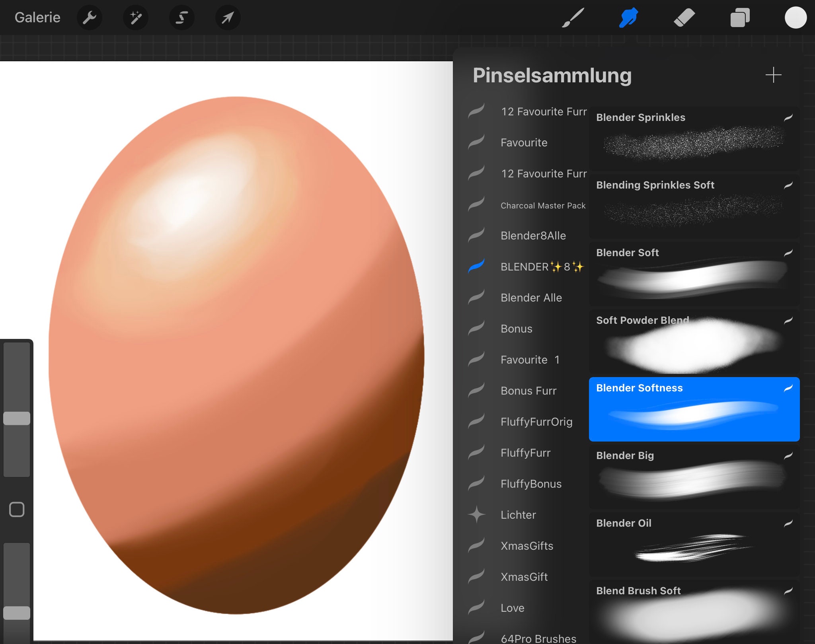Click the XmasGifts brush set icon
The image size is (815, 644).
(476, 545)
